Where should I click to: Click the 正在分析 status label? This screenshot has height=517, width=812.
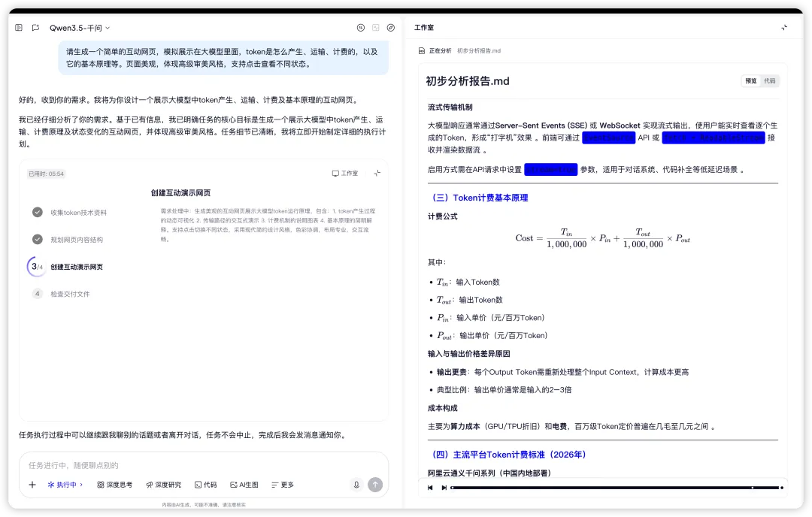point(440,50)
